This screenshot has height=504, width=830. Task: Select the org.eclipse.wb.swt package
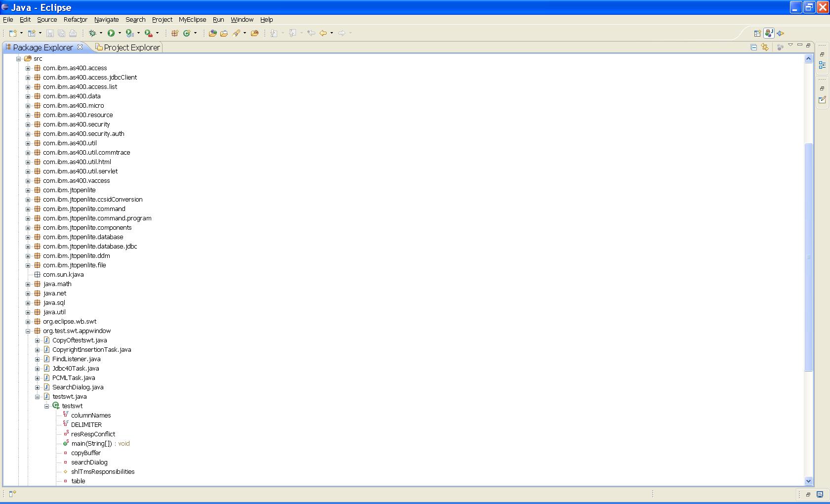70,322
